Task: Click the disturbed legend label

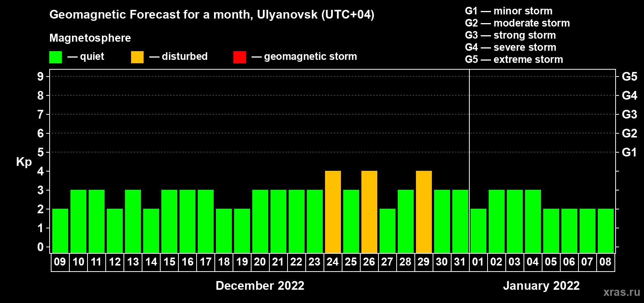Action: click(185, 56)
